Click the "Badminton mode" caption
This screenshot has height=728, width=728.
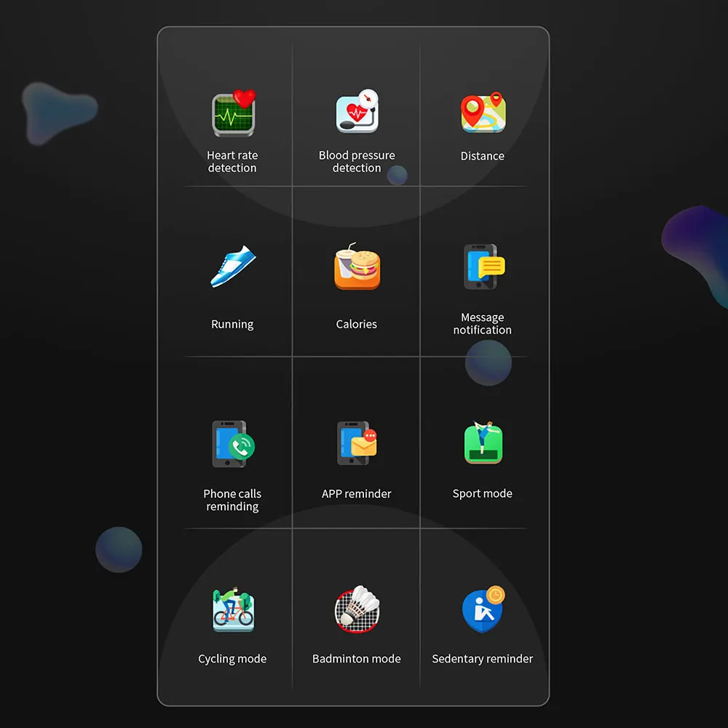point(357,659)
